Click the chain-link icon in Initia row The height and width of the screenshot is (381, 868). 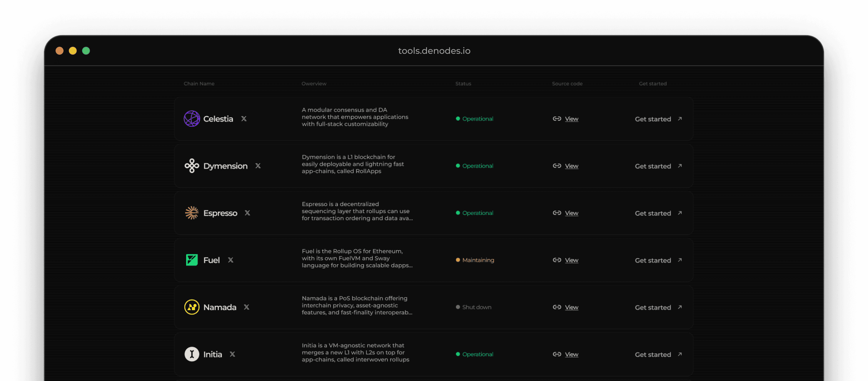pyautogui.click(x=557, y=354)
